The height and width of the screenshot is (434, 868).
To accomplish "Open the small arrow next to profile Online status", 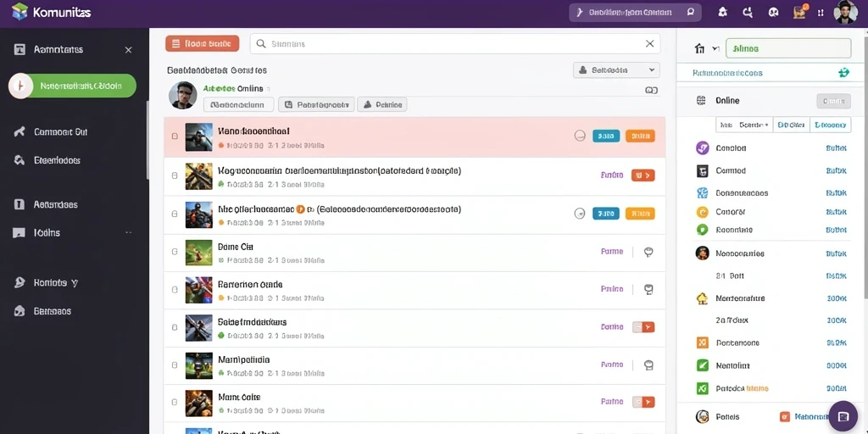I will click(x=269, y=88).
